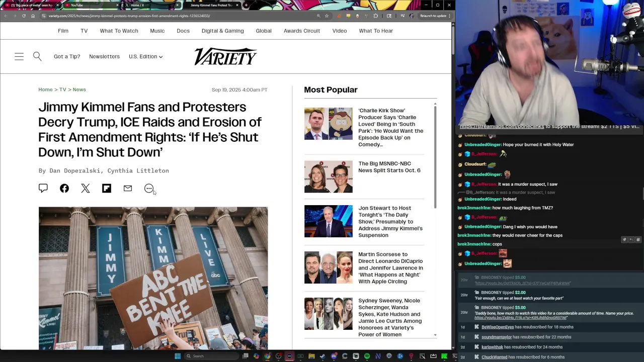Click the Home breadcrumb link
Viewport: 644px width, 362px height.
coord(45,89)
